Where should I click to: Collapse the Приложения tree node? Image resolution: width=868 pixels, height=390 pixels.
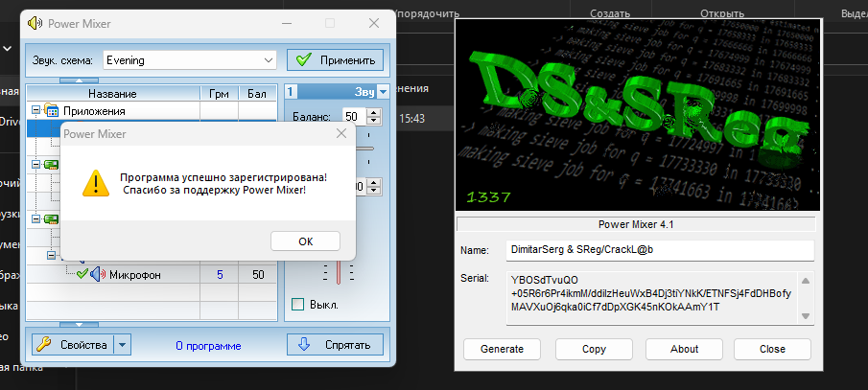(36, 110)
